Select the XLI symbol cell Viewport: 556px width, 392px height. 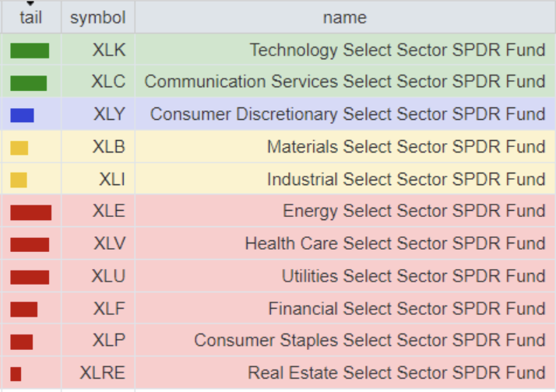[111, 180]
